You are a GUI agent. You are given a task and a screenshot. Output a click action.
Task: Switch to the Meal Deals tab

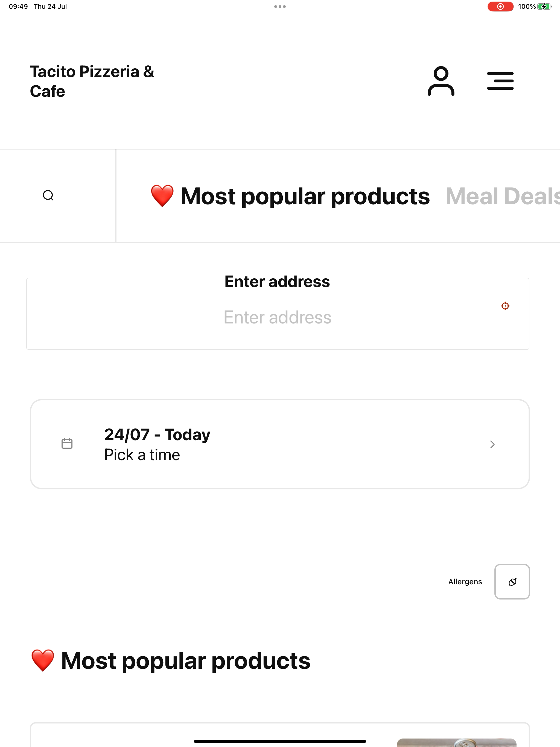(503, 196)
